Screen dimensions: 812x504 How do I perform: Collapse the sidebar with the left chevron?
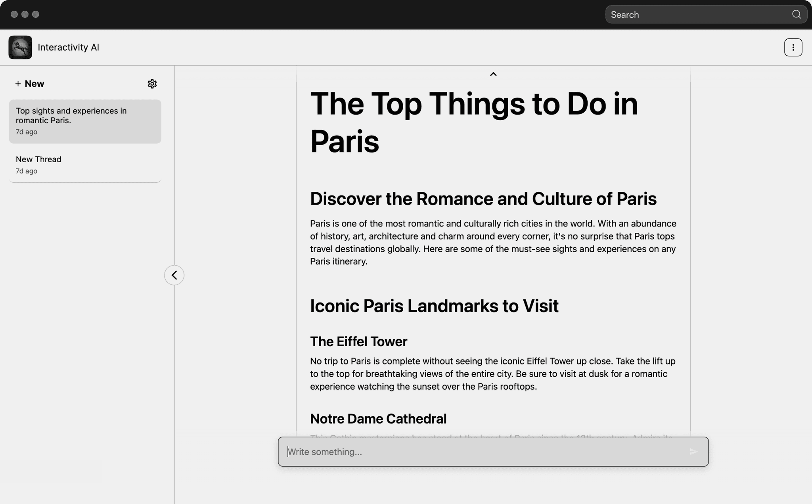(174, 275)
